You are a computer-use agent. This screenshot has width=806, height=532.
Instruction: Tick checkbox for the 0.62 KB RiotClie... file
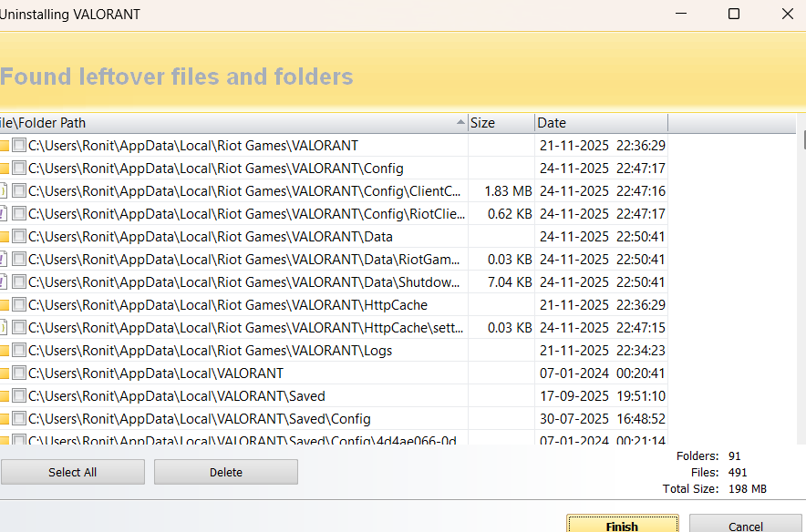(19, 214)
